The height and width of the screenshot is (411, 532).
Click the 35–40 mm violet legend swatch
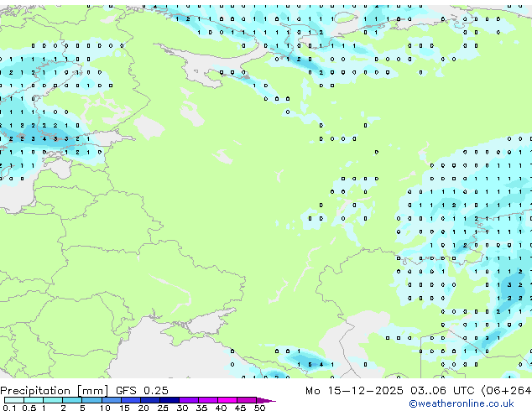coord(207,400)
